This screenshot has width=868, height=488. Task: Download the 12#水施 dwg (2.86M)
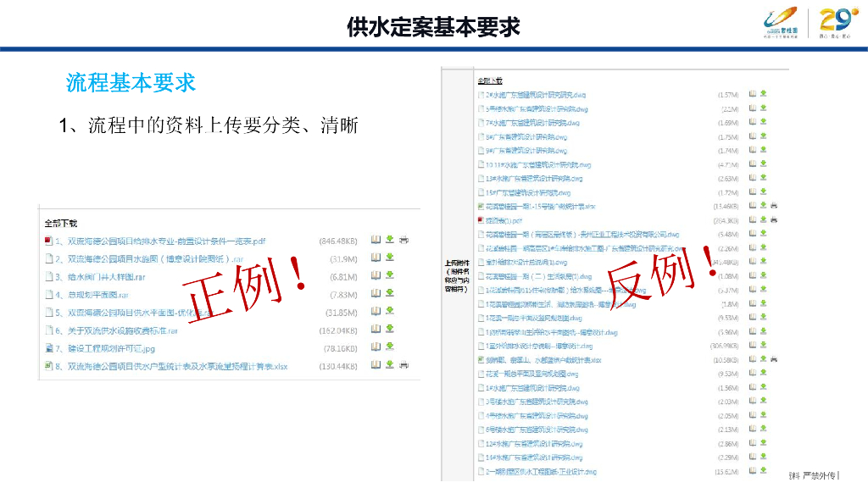764,442
